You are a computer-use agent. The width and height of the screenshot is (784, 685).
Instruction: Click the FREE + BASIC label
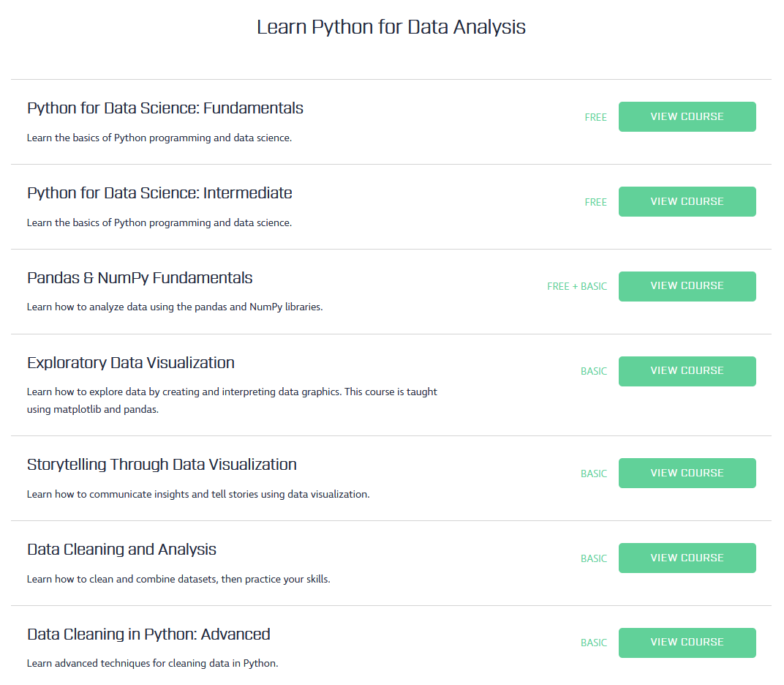tap(577, 286)
